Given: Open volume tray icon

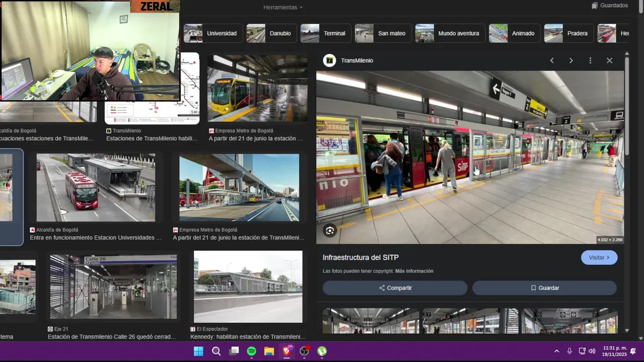Looking at the screenshot, I should 592,351.
